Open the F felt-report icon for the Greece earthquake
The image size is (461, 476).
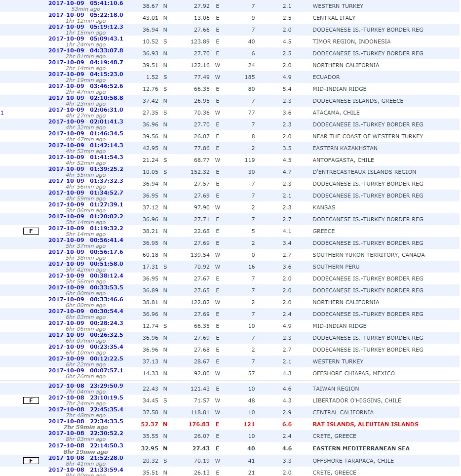[x=31, y=231]
